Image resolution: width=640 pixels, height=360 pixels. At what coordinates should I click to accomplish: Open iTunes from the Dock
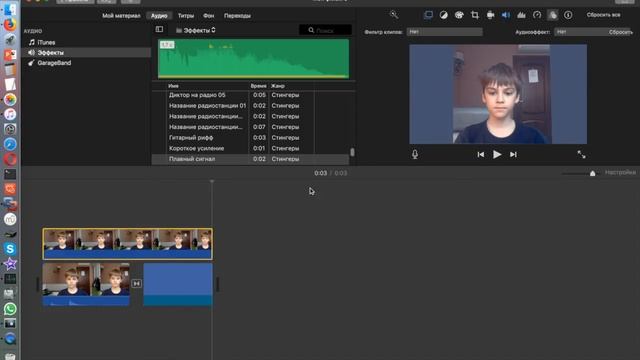[x=10, y=114]
